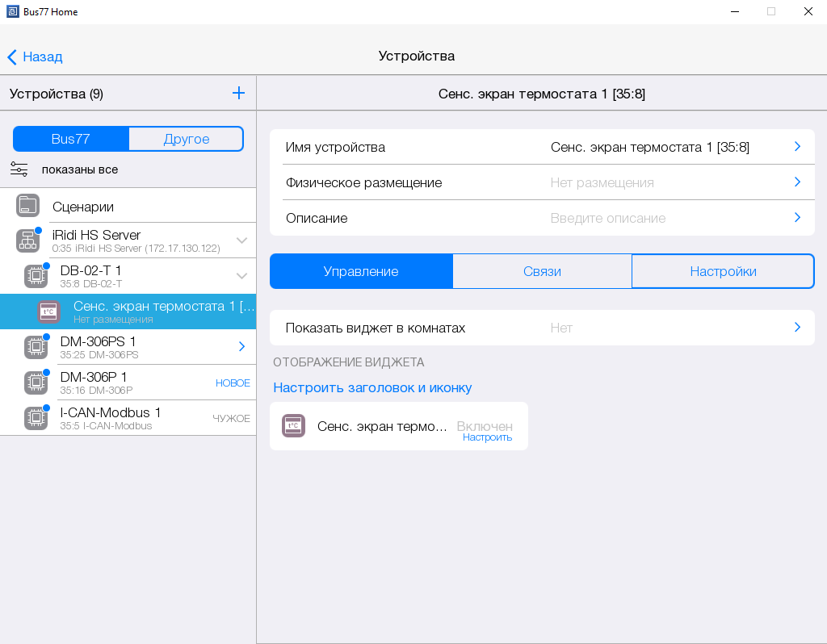Open Показать виджет в комнатах setting
Image resolution: width=827 pixels, height=644 pixels.
(541, 328)
